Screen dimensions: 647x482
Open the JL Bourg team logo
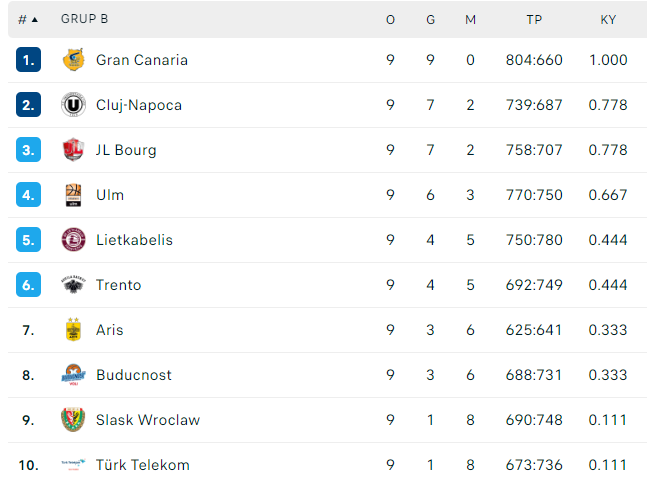[73, 150]
